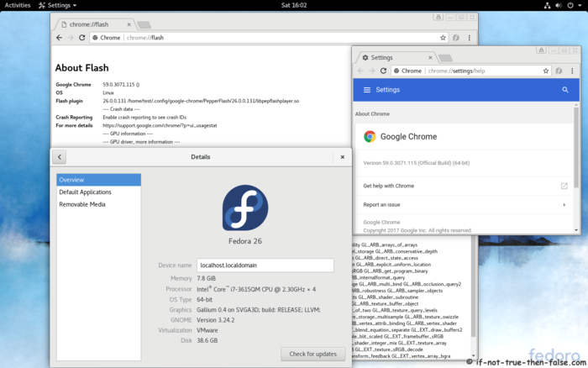Click address bar showing chrome://settings/help

[x=471, y=71]
